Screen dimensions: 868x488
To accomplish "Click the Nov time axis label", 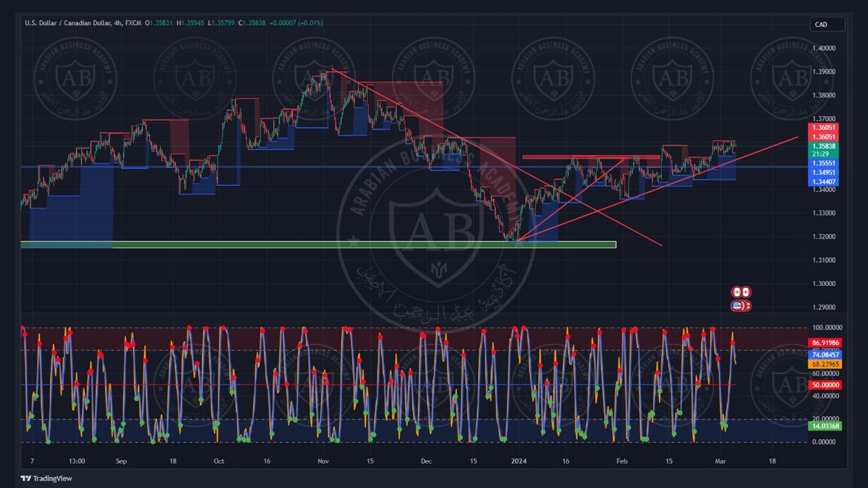I will 323,461.
